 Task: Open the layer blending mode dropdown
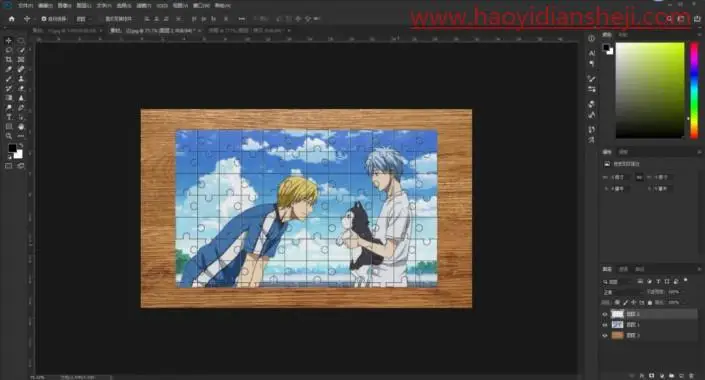click(x=622, y=292)
